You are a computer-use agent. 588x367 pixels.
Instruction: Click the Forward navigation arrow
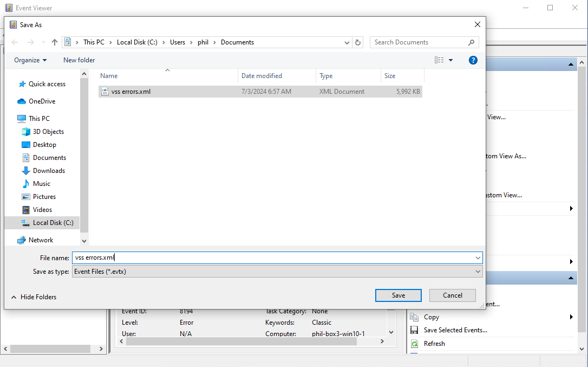point(31,42)
